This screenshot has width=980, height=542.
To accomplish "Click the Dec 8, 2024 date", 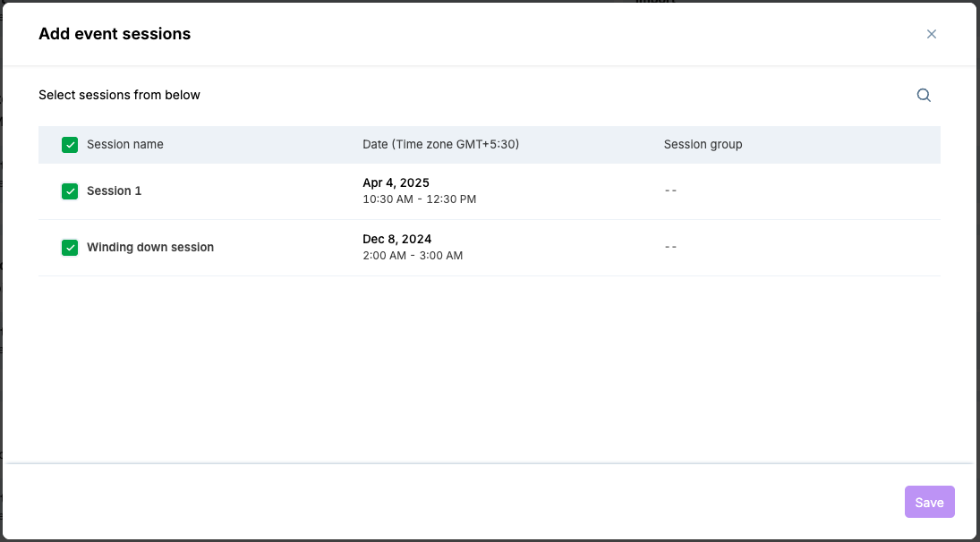I will coord(396,240).
